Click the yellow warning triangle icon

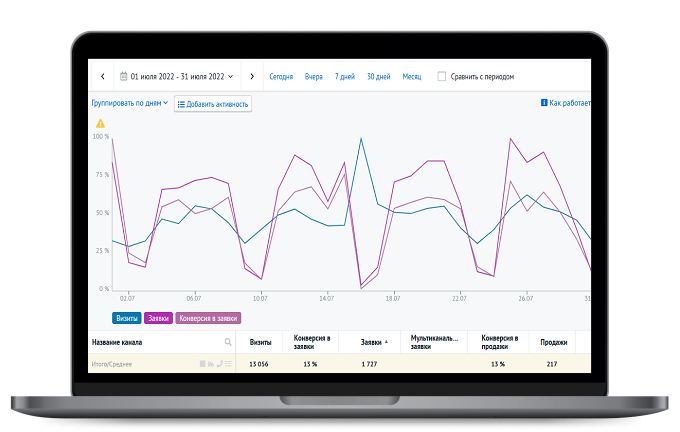100,124
